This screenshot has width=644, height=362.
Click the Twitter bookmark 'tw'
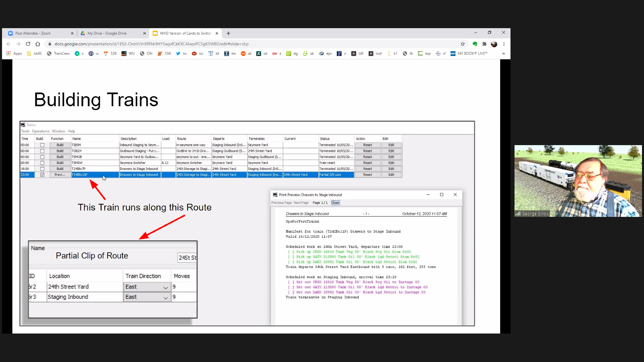pyautogui.click(x=181, y=54)
